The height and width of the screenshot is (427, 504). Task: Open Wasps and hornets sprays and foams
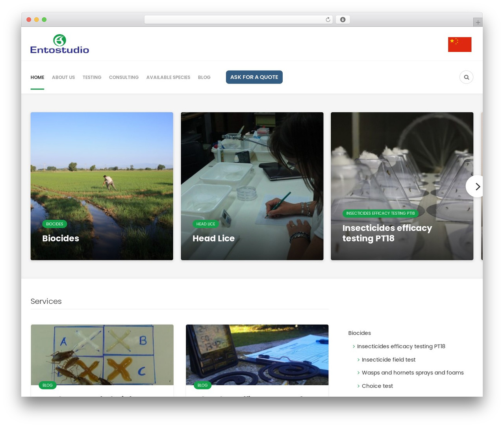(413, 373)
